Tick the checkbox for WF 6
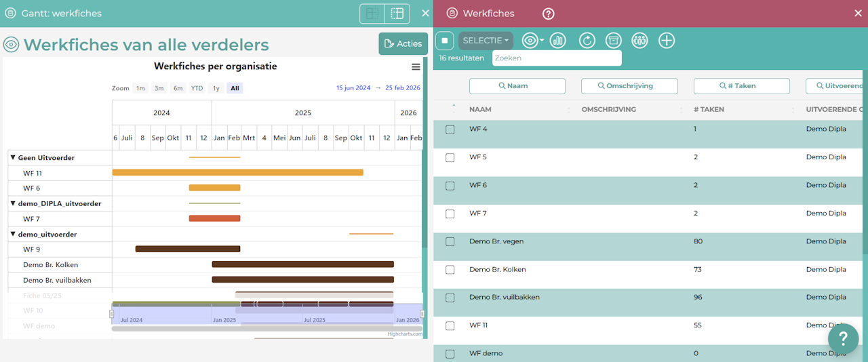Viewport: 868px width, 362px height. pyautogui.click(x=450, y=186)
